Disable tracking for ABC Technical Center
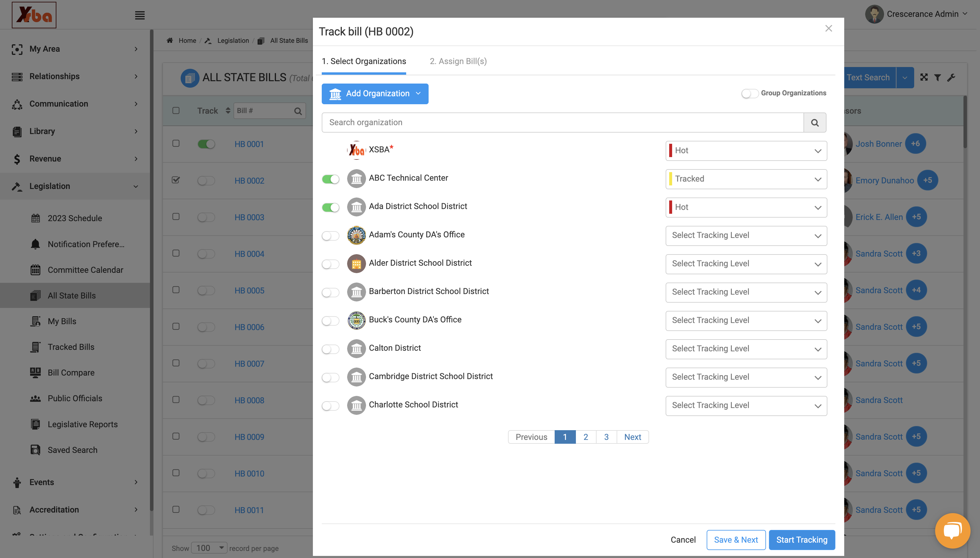Image resolution: width=980 pixels, height=558 pixels. 330,179
